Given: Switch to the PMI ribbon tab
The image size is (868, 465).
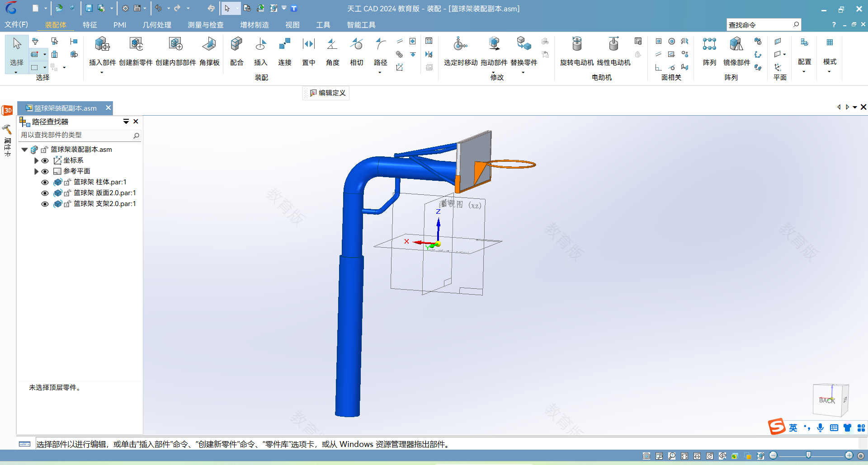Looking at the screenshot, I should tap(120, 25).
